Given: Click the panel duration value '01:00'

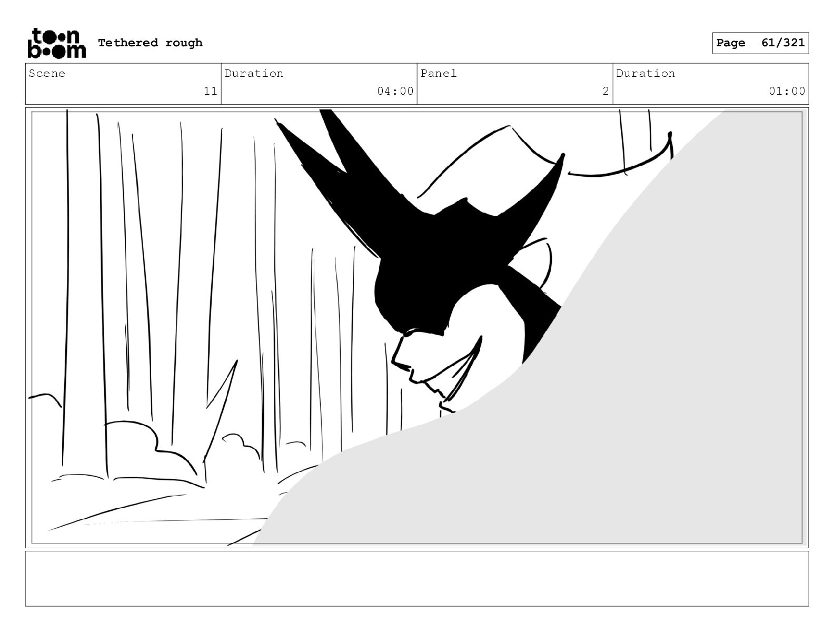Looking at the screenshot, I should point(787,91).
